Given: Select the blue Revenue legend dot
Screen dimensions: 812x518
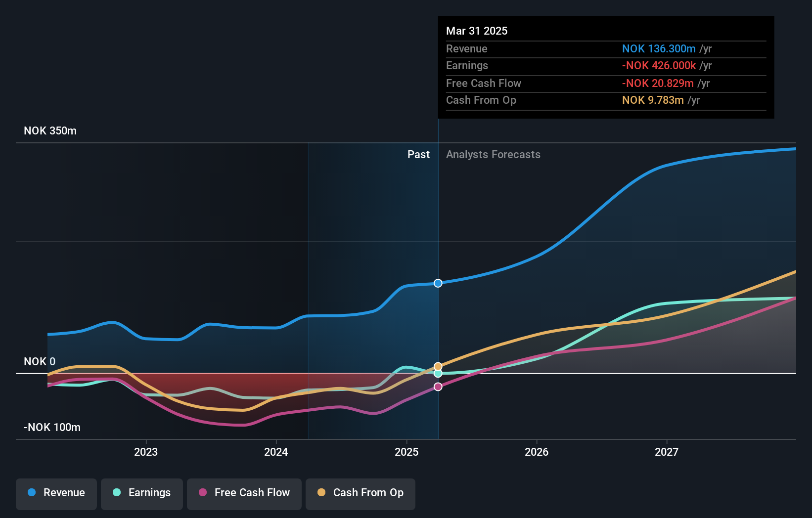Looking at the screenshot, I should 32,493.
